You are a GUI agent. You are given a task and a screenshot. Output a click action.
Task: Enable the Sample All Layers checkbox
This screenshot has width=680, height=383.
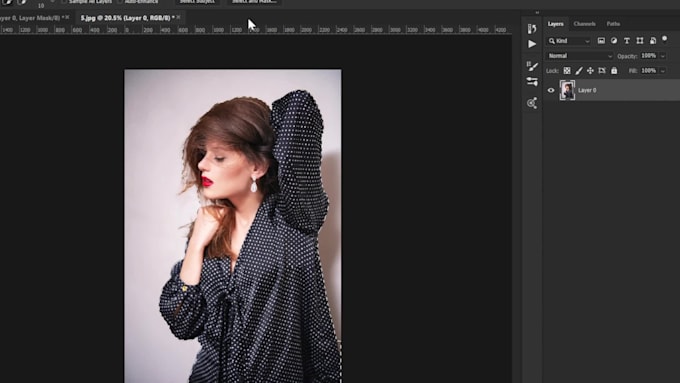pyautogui.click(x=64, y=2)
